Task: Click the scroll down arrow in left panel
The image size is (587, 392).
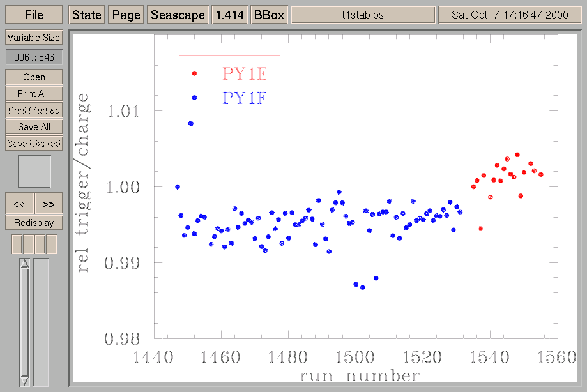Action: [x=25, y=381]
